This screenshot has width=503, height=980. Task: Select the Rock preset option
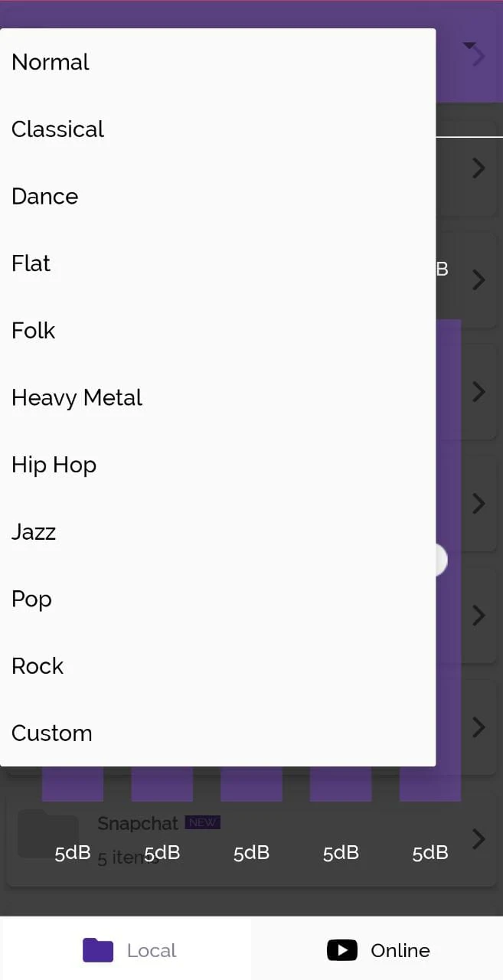[38, 666]
